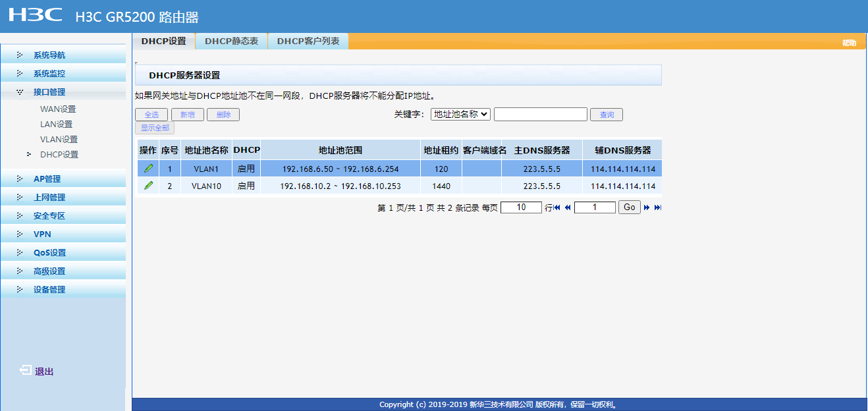Click the H3C GR5200 路由器 title
This screenshot has width=868, height=411.
(x=137, y=17)
